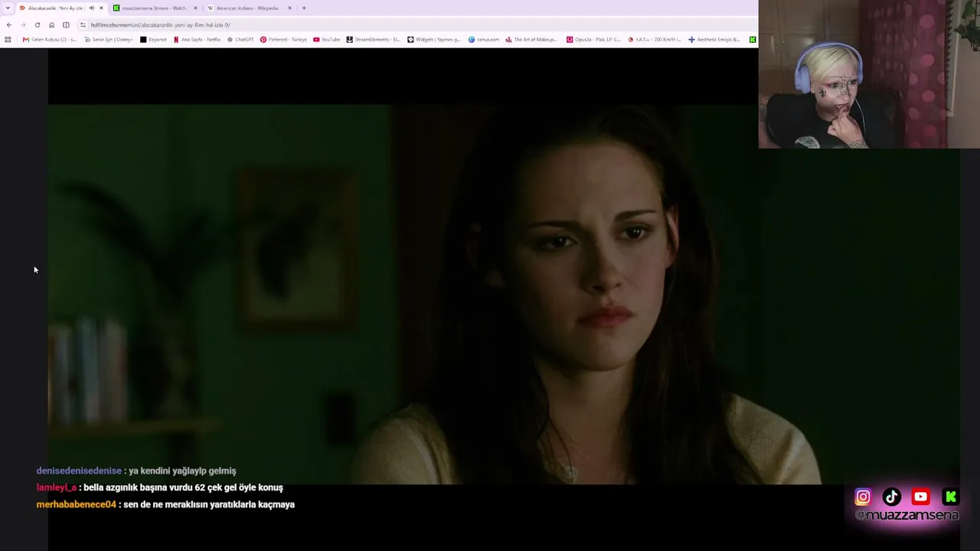Open The Art of Makeup bookmark
Image resolution: width=980 pixels, height=551 pixels.
point(531,39)
